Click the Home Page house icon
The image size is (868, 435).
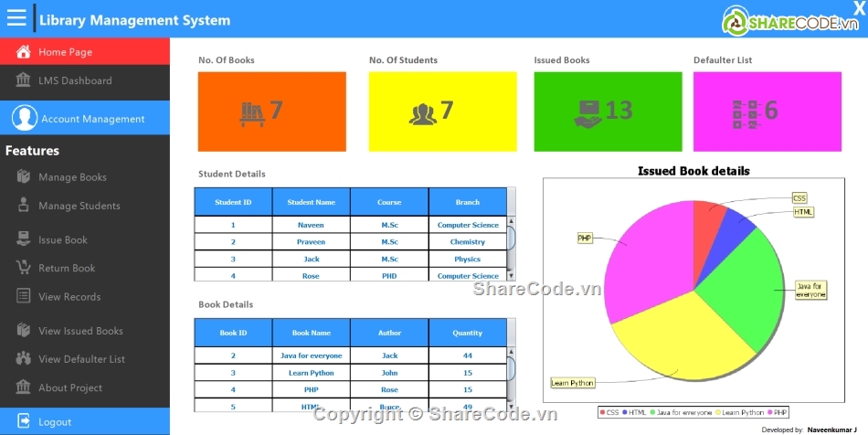coord(24,52)
